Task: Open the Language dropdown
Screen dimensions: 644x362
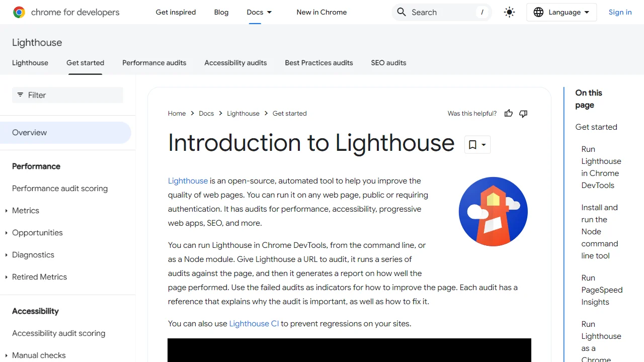Action: 561,12
